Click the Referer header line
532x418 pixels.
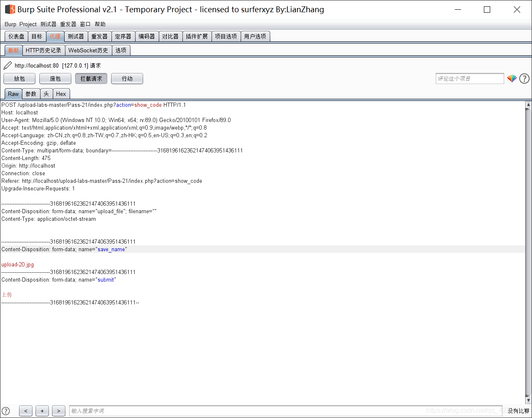pos(102,181)
